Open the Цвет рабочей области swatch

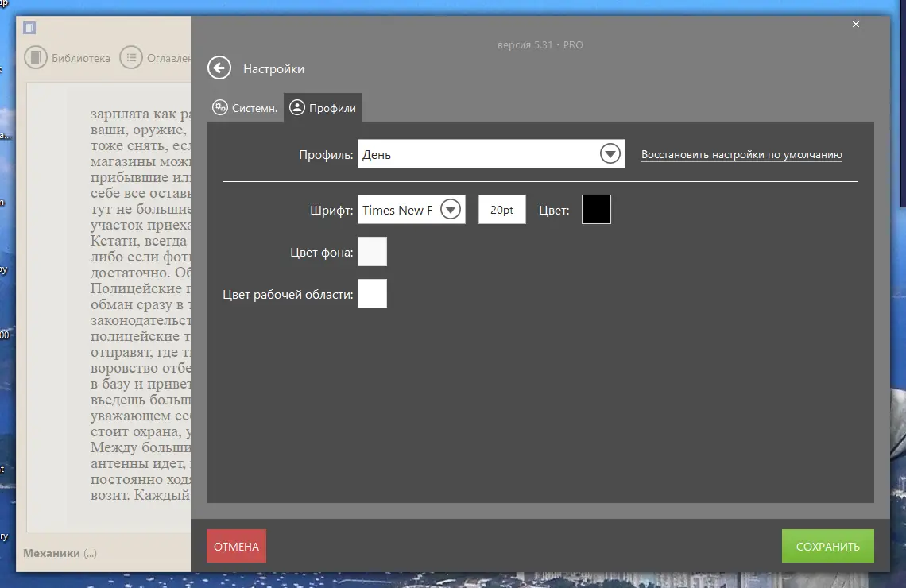(372, 293)
